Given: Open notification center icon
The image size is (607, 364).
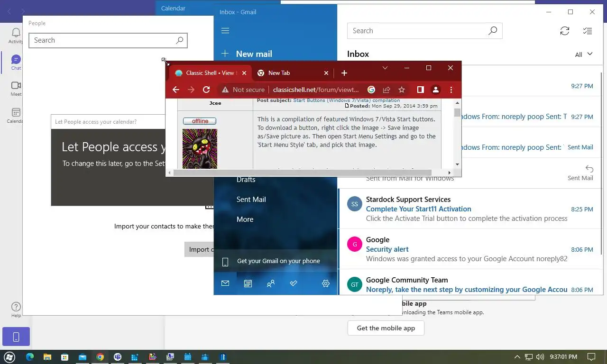Looking at the screenshot, I should 591,357.
